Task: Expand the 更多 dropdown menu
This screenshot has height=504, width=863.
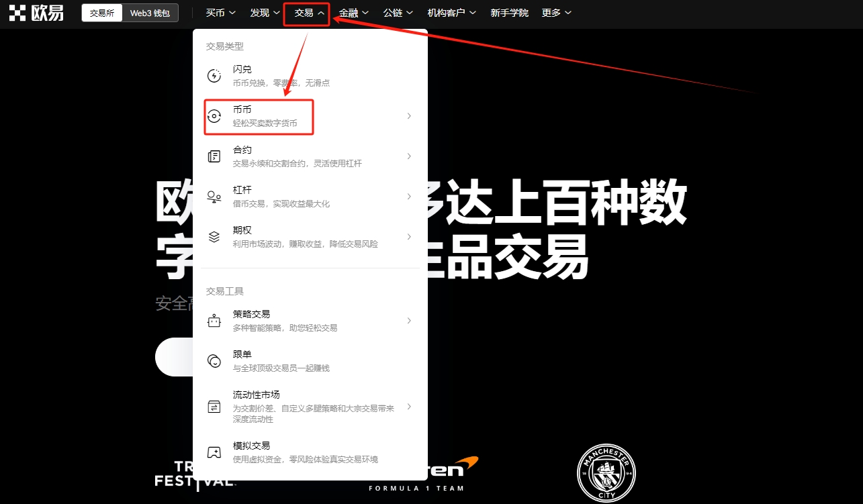Action: click(557, 13)
